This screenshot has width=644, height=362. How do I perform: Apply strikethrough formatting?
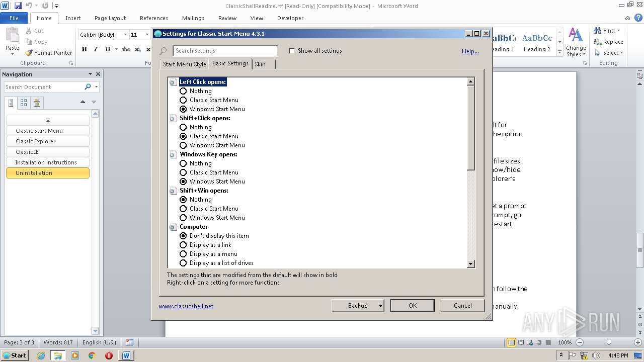(126, 49)
